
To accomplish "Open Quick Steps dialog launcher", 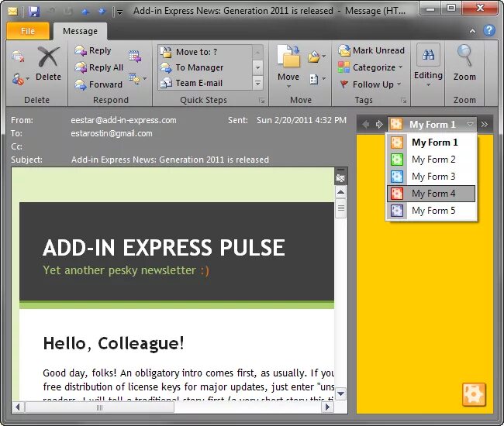I will pos(262,101).
